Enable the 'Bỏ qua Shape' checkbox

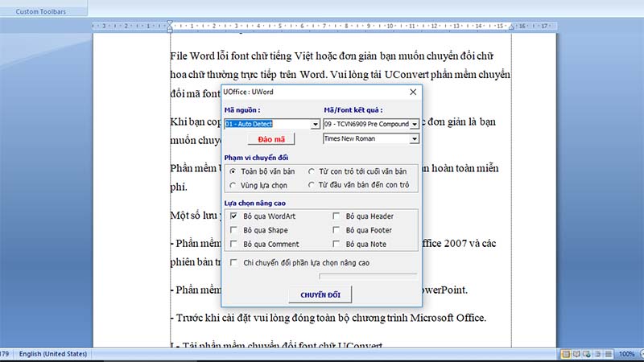[233, 230]
